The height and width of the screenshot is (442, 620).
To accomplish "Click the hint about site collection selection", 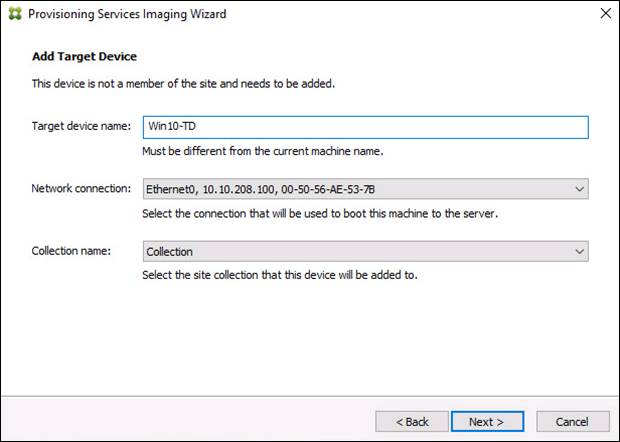I will pos(280,275).
